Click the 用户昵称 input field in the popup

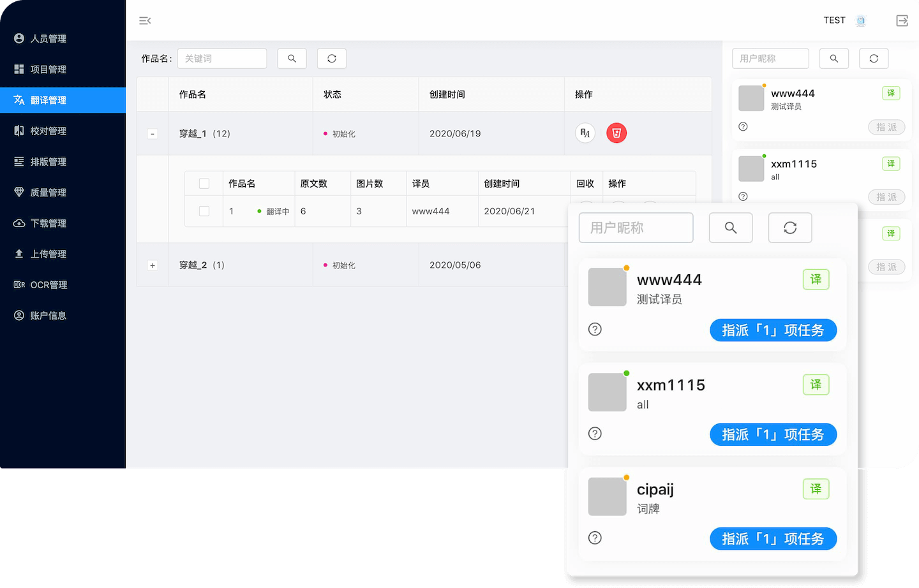(x=636, y=228)
